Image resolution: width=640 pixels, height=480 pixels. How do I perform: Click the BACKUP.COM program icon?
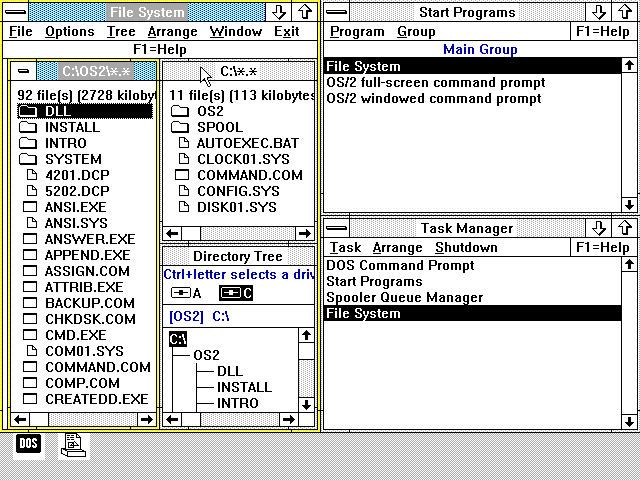pos(30,303)
